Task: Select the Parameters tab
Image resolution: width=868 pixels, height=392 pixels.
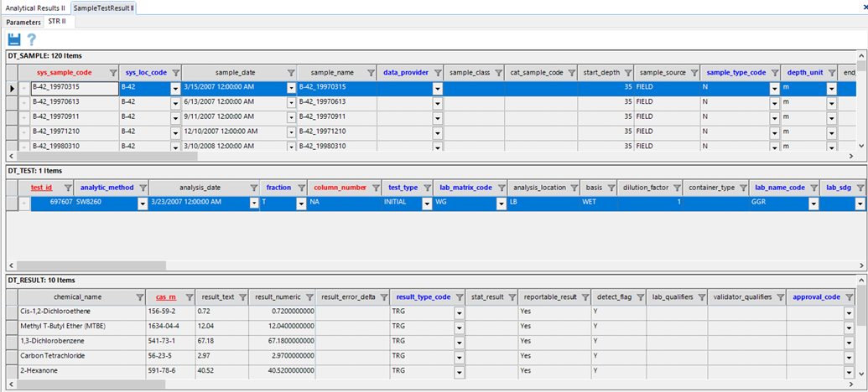Action: click(23, 21)
